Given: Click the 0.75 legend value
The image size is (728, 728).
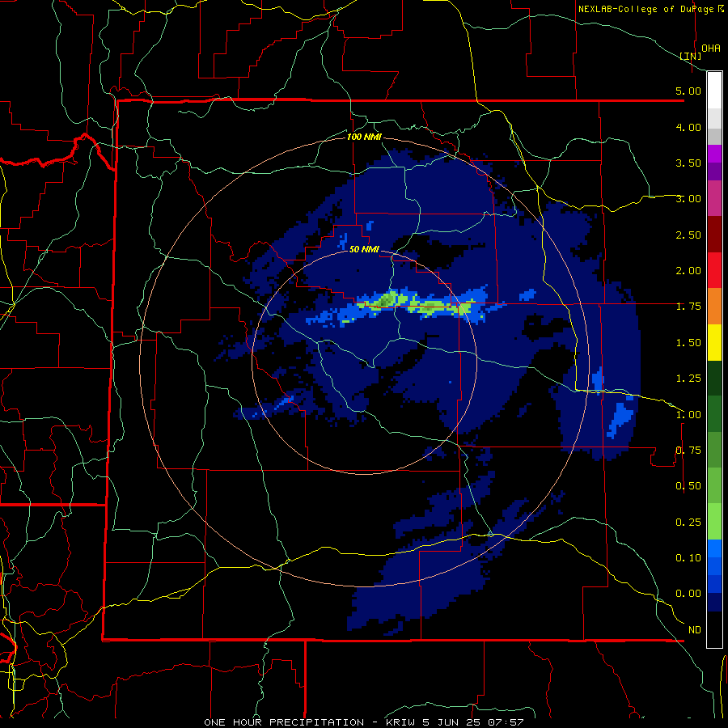Looking at the screenshot, I should pyautogui.click(x=688, y=451).
